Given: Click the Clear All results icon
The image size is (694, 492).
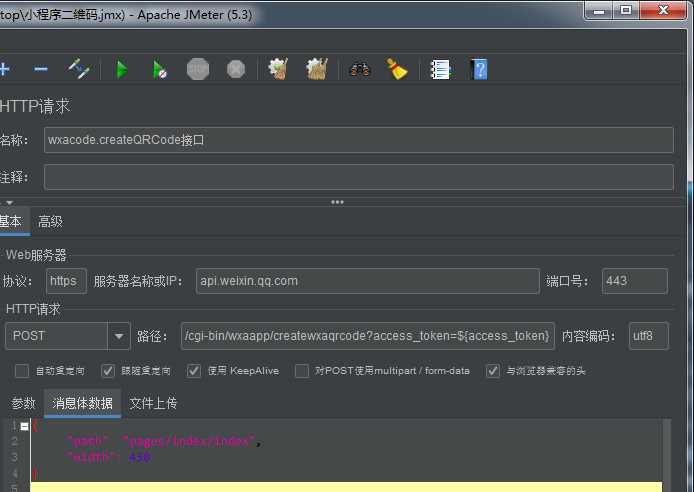Looking at the screenshot, I should point(317,69).
